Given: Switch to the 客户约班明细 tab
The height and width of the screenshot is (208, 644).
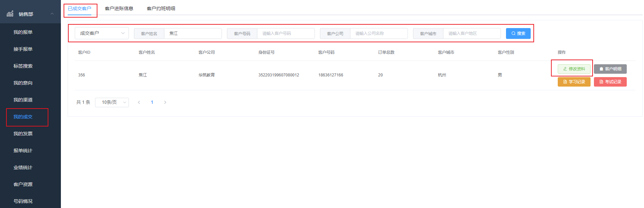Looking at the screenshot, I should (161, 8).
